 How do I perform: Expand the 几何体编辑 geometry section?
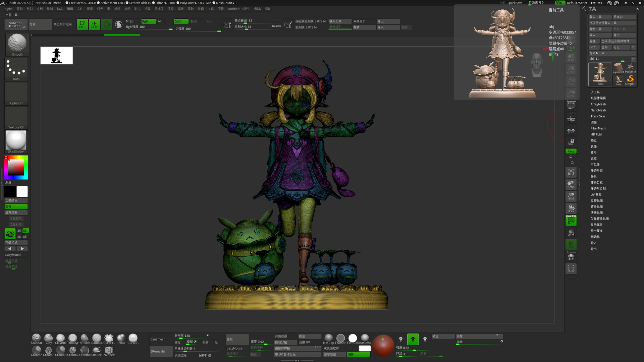click(598, 98)
